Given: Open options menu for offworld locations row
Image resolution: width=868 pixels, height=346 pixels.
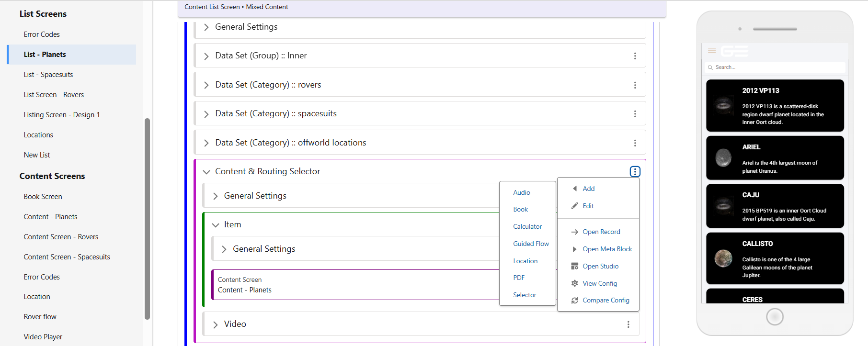Looking at the screenshot, I should (635, 143).
